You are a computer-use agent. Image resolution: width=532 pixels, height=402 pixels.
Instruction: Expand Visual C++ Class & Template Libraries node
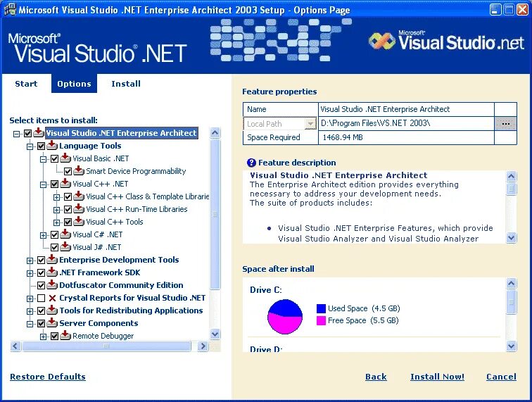point(57,197)
